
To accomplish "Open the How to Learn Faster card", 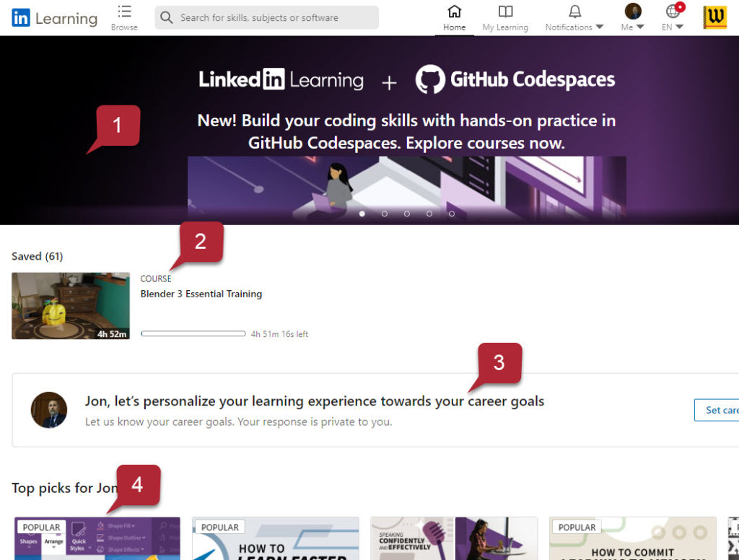I will click(276, 538).
